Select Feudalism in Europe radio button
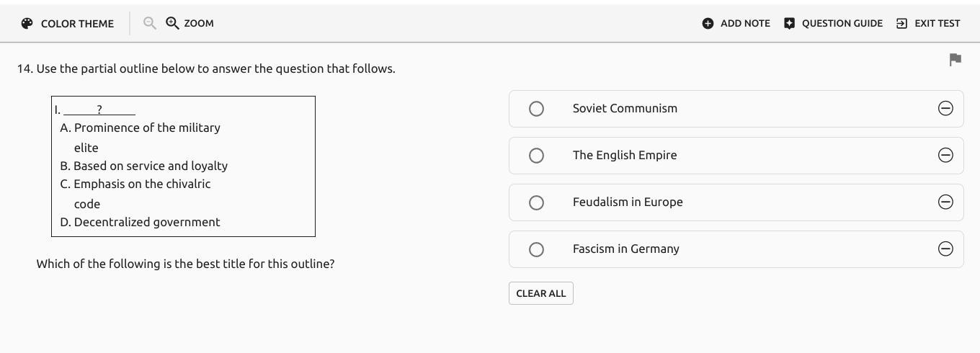The width and height of the screenshot is (980, 353). pos(536,202)
